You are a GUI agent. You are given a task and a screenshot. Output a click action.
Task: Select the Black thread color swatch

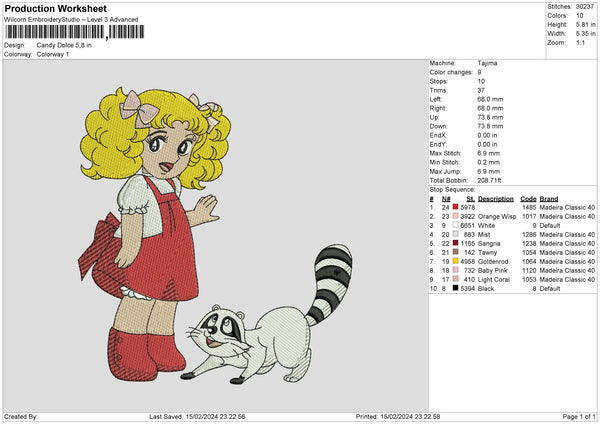click(455, 288)
